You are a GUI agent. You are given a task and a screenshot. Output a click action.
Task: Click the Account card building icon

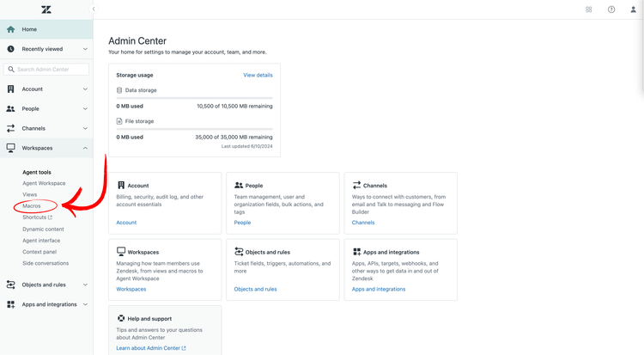tap(121, 185)
